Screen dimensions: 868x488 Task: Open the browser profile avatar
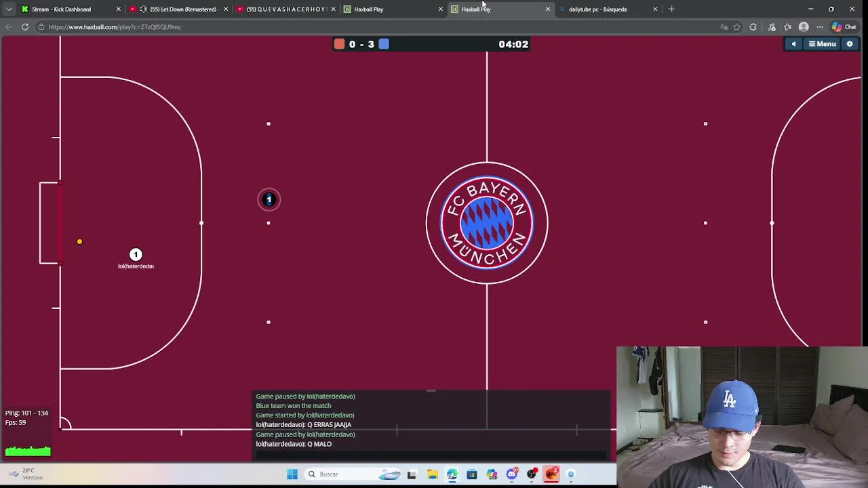pos(804,27)
